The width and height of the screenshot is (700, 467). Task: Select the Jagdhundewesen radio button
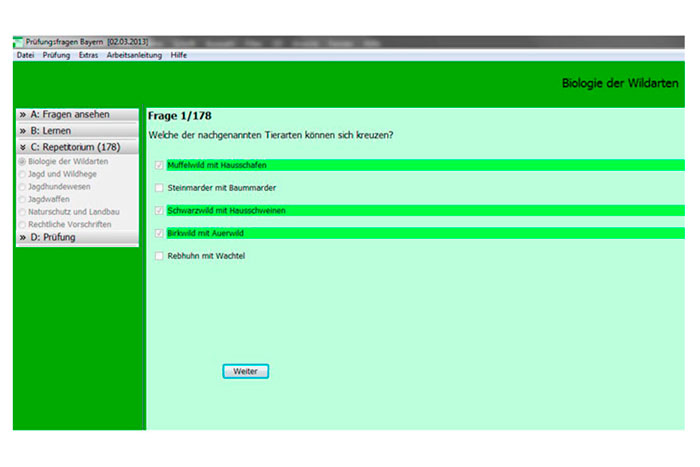[x=22, y=187]
